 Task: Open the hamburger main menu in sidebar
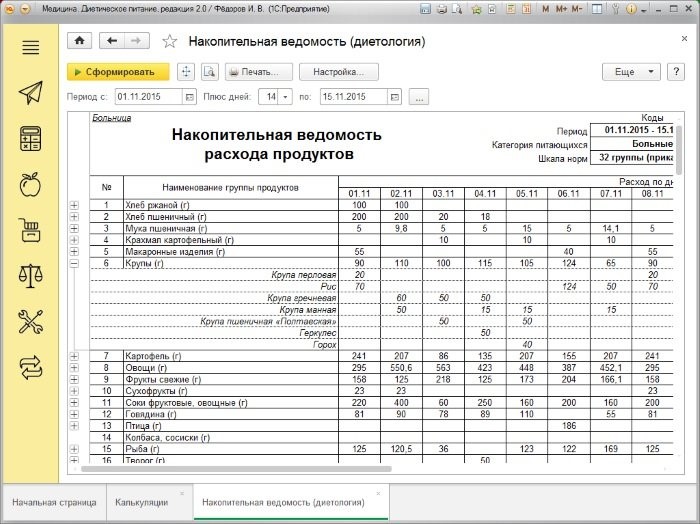pos(31,48)
